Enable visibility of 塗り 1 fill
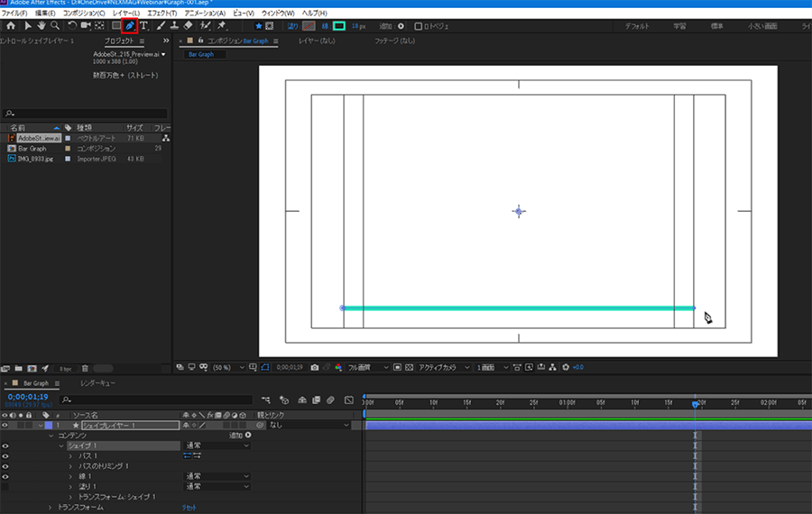Viewport: 812px width, 514px height. [5, 487]
